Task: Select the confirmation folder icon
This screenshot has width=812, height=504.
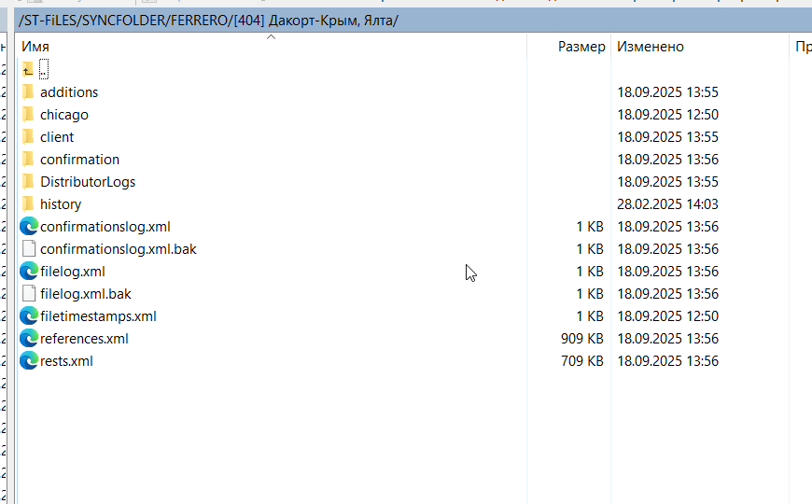Action: (28, 159)
